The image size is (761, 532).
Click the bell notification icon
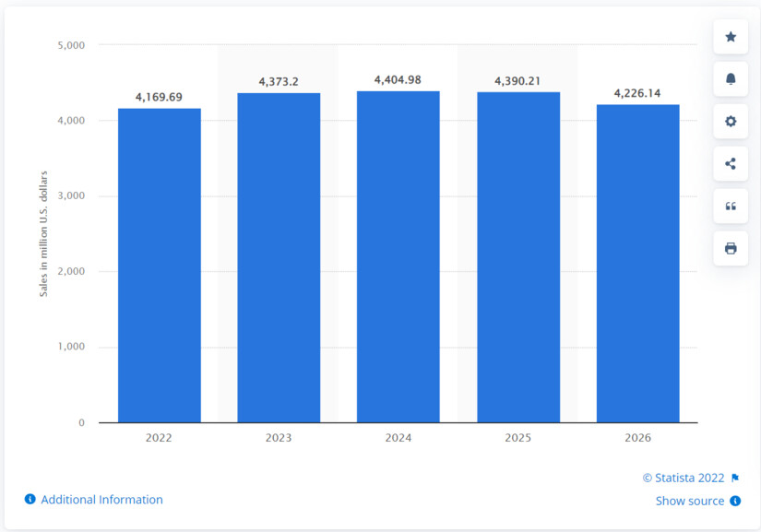(x=731, y=79)
